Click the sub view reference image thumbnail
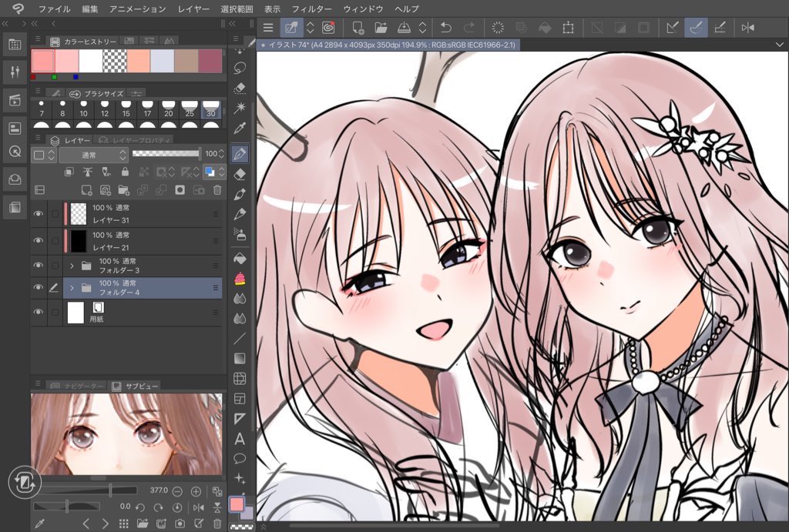Image resolution: width=789 pixels, height=532 pixels. (126, 434)
